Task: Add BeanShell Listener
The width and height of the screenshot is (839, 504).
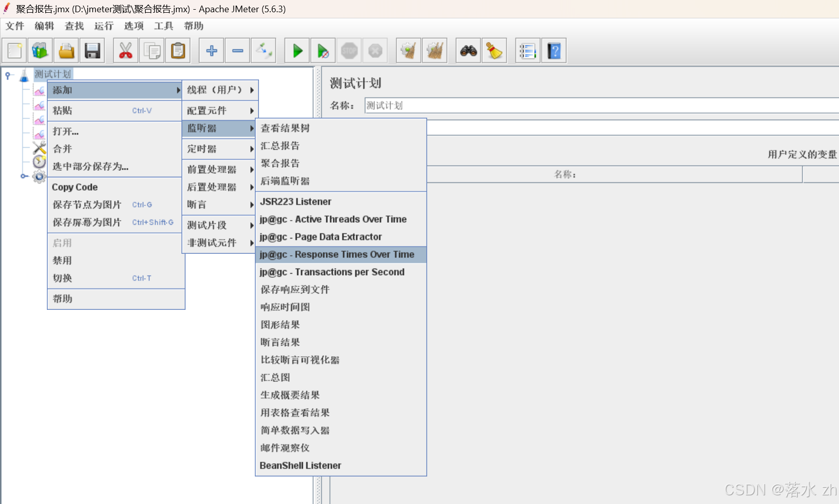Action: [341, 465]
